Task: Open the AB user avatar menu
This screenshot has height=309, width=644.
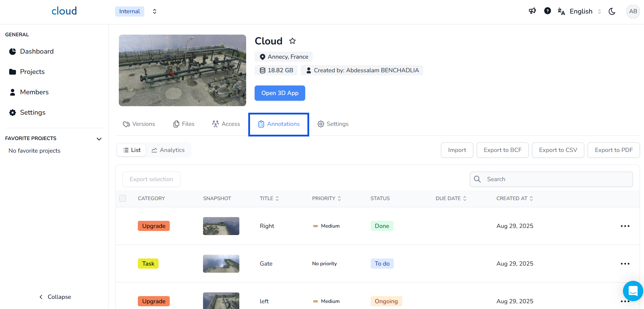Action: (632, 12)
